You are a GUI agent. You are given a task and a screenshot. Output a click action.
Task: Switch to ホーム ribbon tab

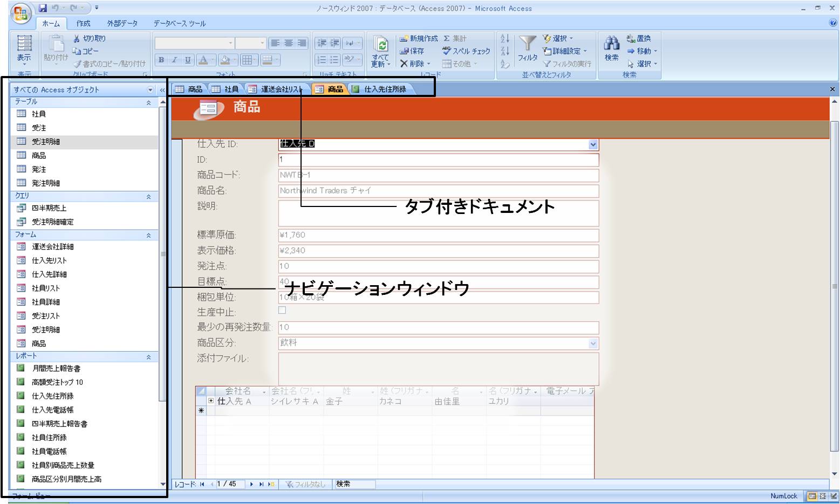[51, 23]
